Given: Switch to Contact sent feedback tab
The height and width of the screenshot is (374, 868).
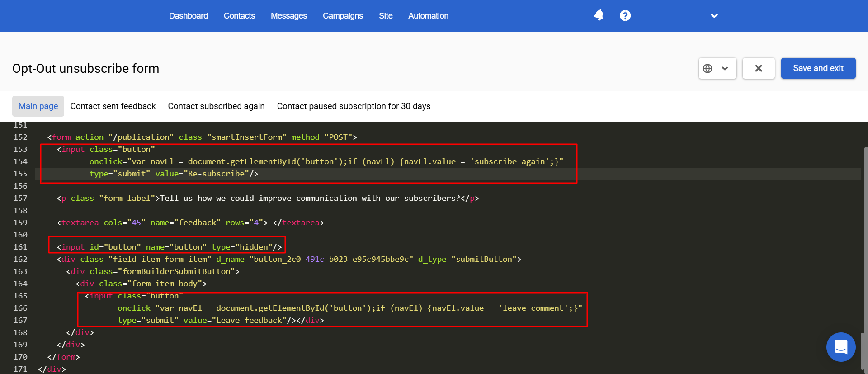Looking at the screenshot, I should pyautogui.click(x=113, y=106).
